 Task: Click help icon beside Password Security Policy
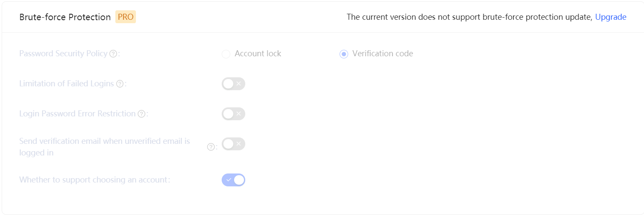113,54
